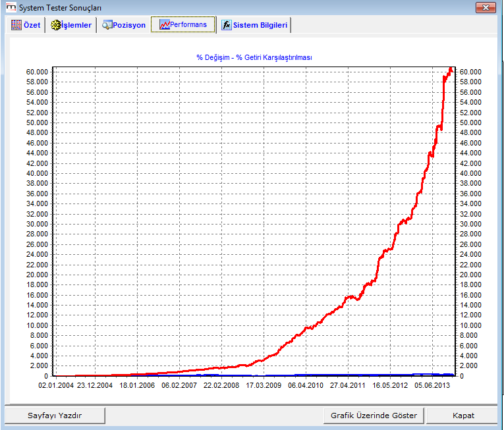Click the left axis 30.000 label
The width and height of the screenshot is (504, 430).
(x=37, y=224)
